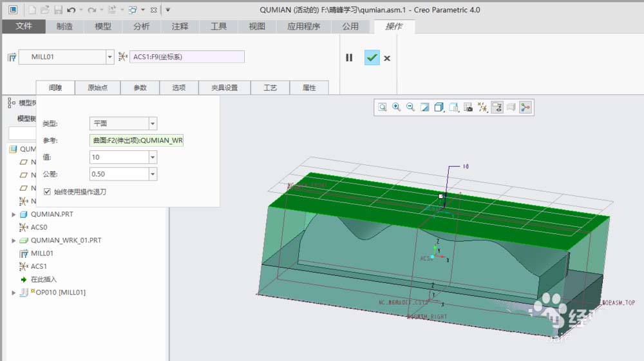
Task: Click the Windows switch icon
Action: 133,10
